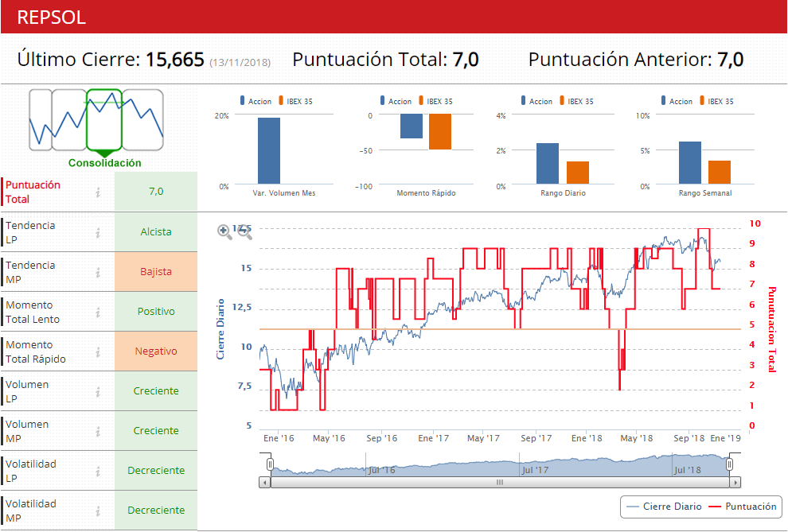
Task: Click the orange IBEX 35 bar in Momento Rápido
Action: click(439, 131)
